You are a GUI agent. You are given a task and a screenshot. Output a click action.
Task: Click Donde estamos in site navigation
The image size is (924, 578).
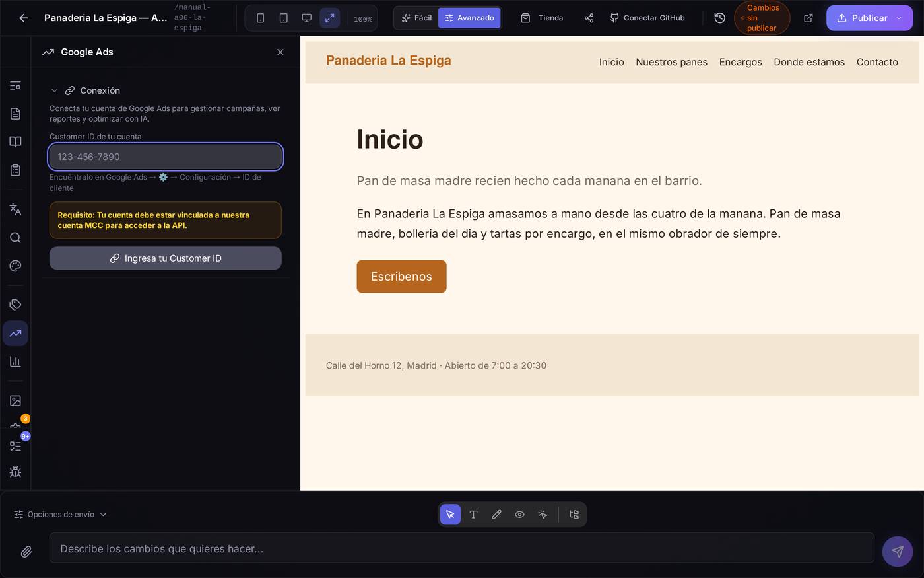pos(809,62)
